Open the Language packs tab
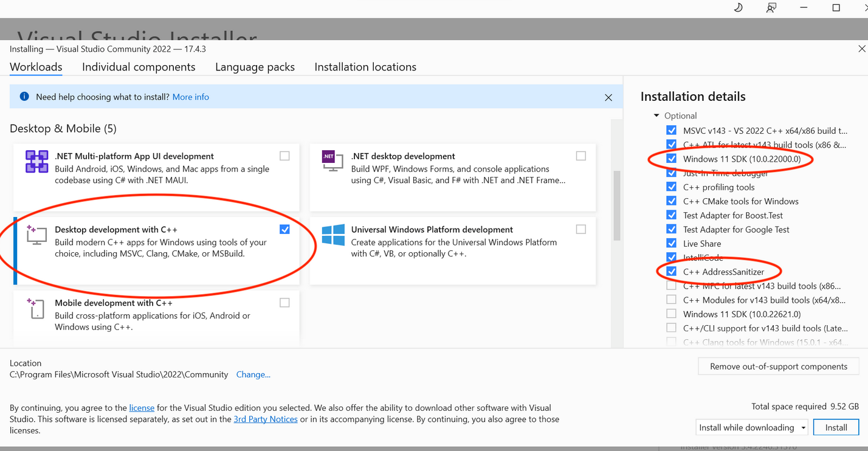 point(255,67)
